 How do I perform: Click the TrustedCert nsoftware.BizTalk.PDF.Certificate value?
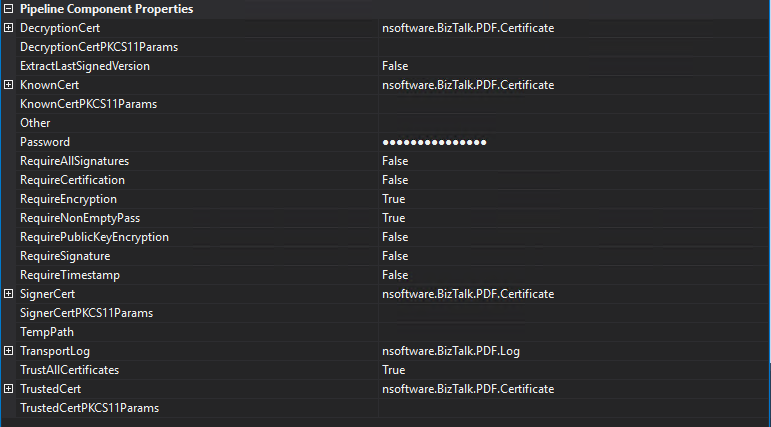click(468, 389)
